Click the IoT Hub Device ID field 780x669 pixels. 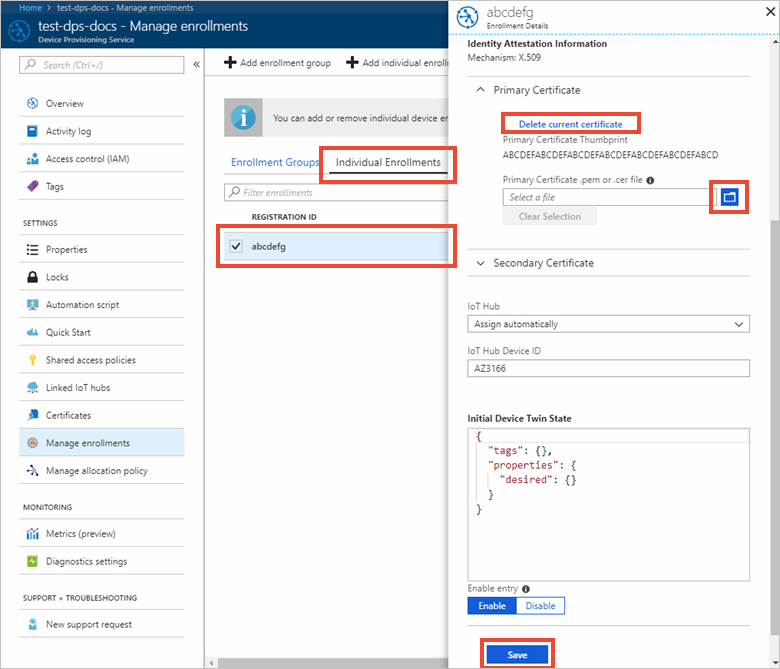608,369
